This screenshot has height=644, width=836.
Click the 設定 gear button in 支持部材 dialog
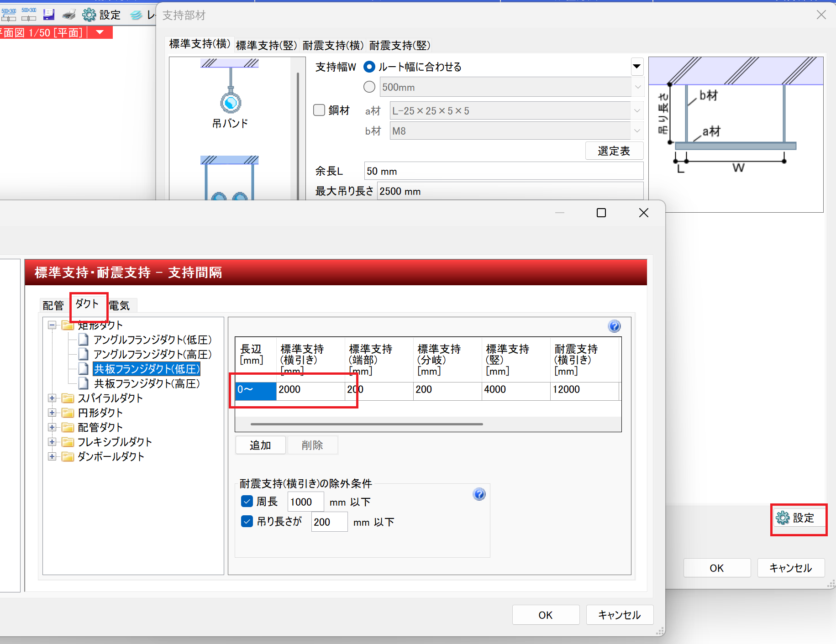pos(798,518)
